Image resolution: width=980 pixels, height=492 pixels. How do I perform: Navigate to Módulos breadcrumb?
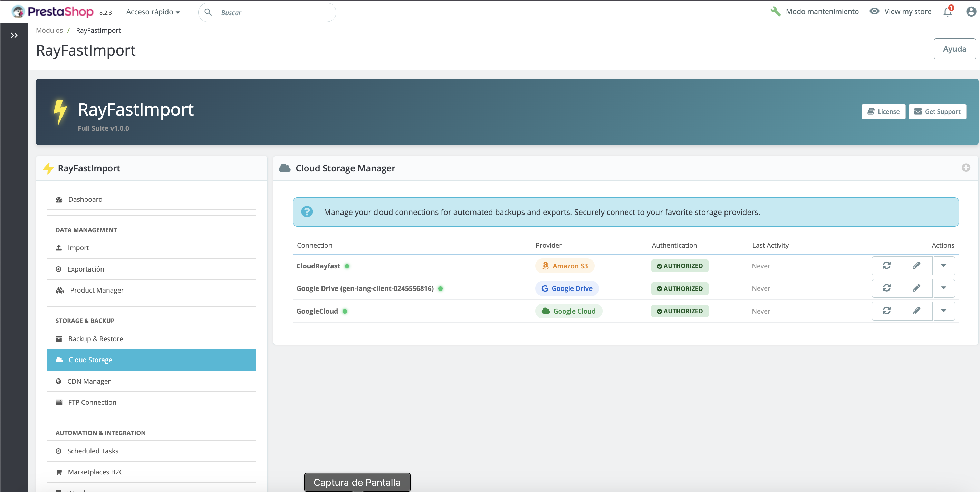point(49,30)
